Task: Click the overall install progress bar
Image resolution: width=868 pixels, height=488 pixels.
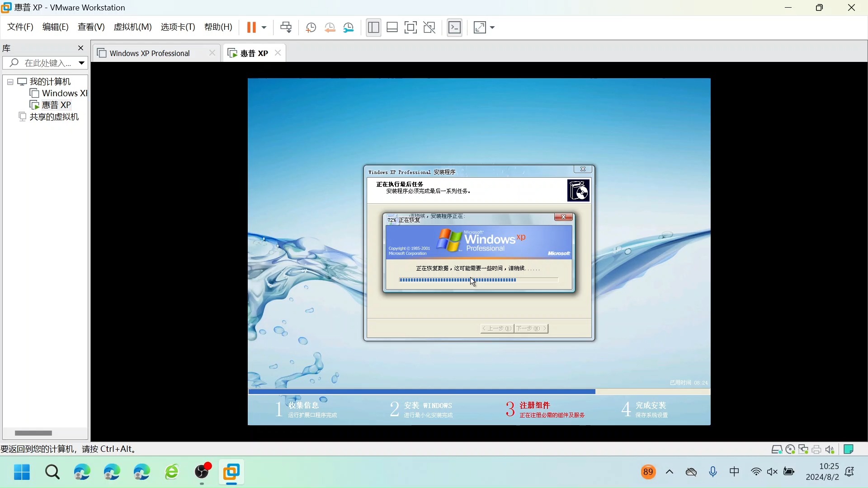Action: 479,392
